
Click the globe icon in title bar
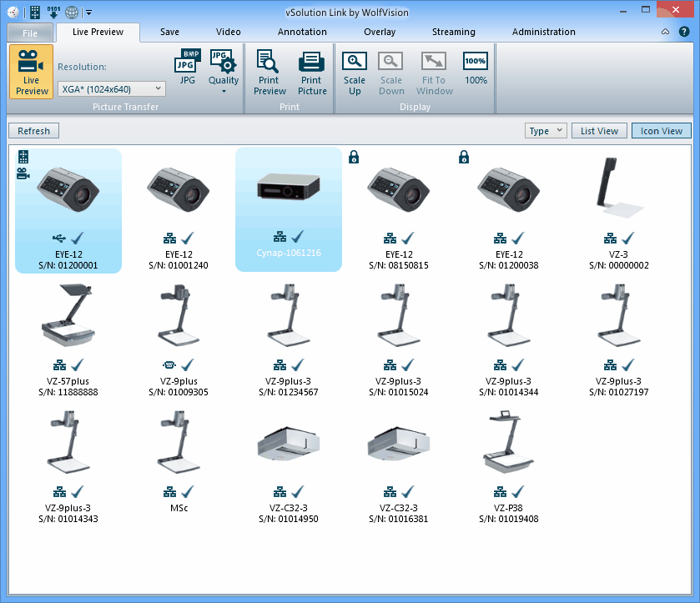pyautogui.click(x=72, y=13)
